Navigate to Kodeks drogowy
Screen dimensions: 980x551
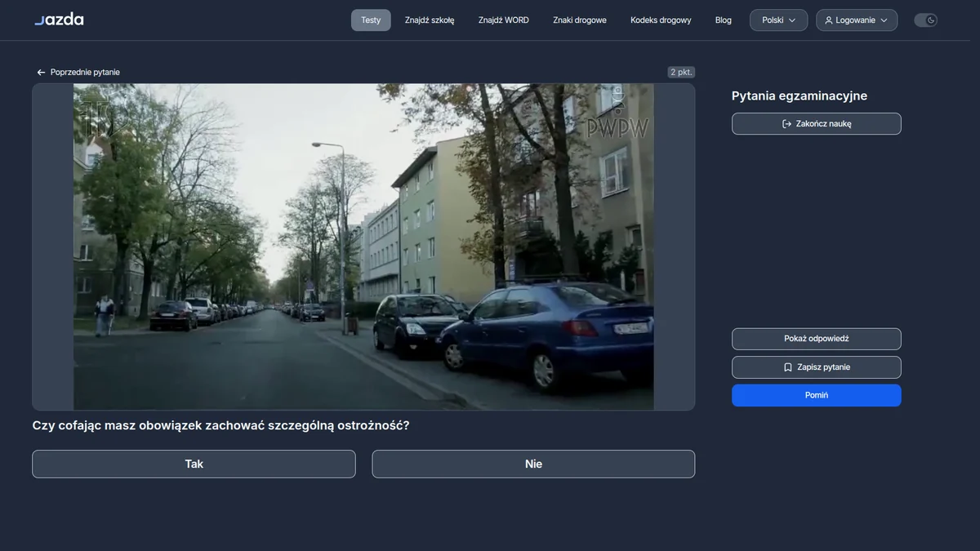[661, 20]
